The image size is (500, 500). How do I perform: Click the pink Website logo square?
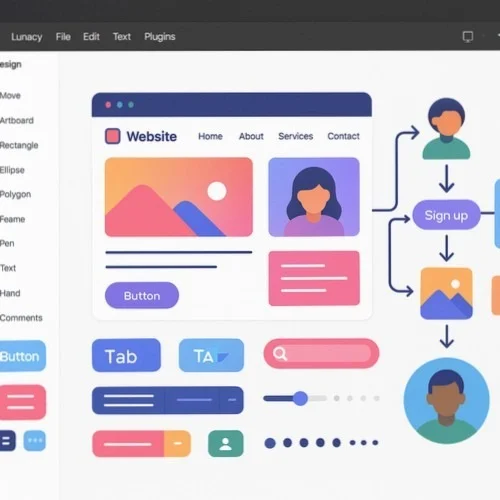113,136
